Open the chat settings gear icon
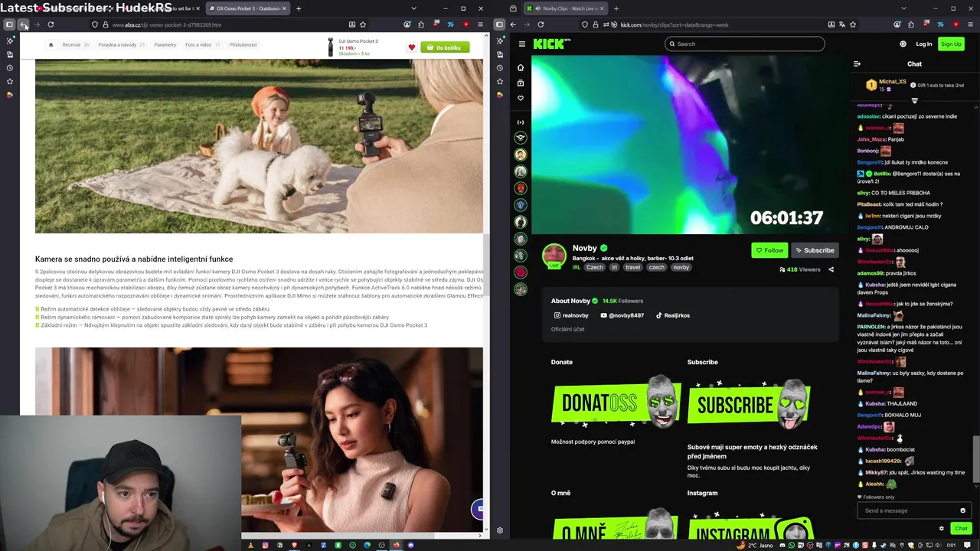 click(x=942, y=528)
